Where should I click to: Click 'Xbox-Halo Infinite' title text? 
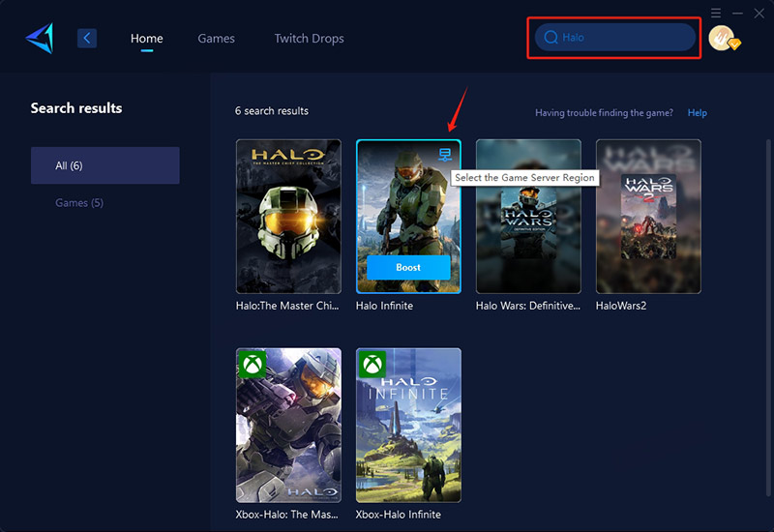(399, 515)
